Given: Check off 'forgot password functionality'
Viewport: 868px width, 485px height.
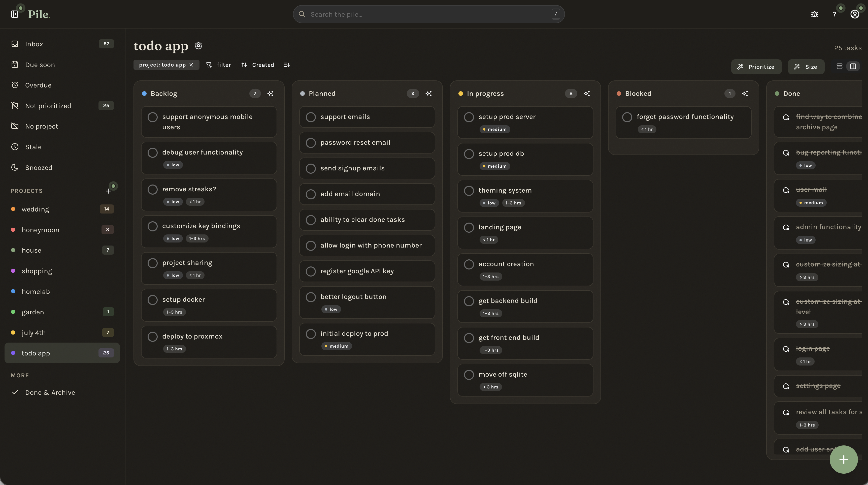Looking at the screenshot, I should [627, 117].
